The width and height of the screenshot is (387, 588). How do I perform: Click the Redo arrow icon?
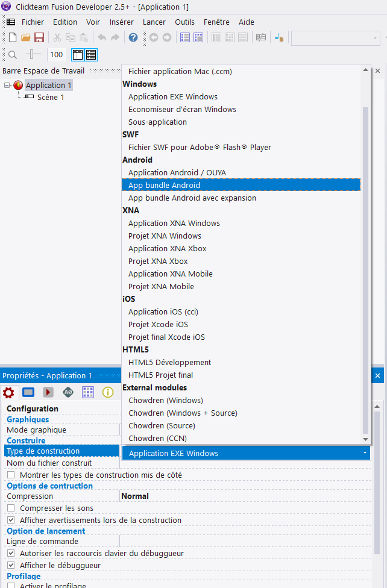tap(115, 37)
